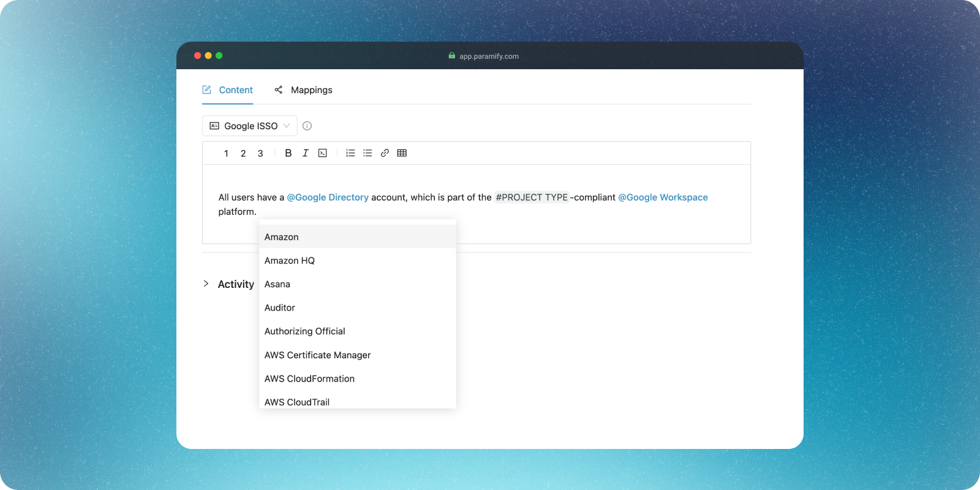
Task: Click the Mappings share icon
Action: coord(279,90)
